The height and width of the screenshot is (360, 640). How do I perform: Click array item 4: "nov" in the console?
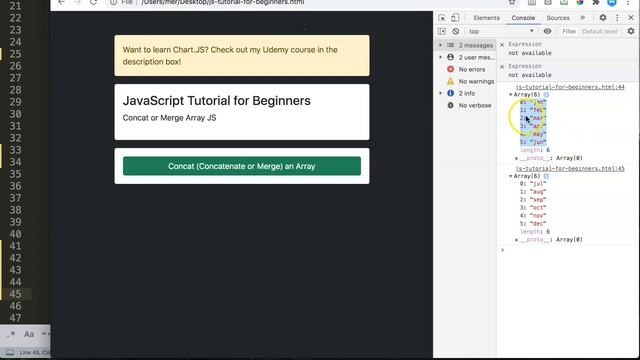pyautogui.click(x=533, y=216)
